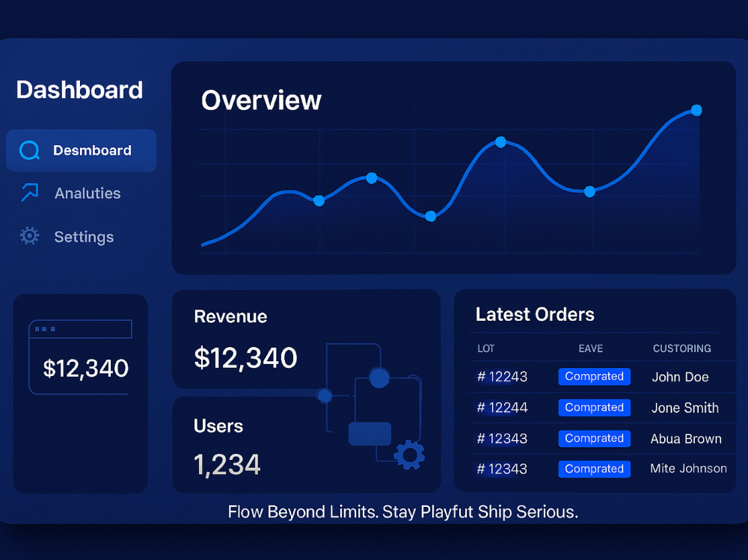Image resolution: width=748 pixels, height=560 pixels.
Task: Click Comprated badge in Mite Johnson row
Action: [x=595, y=469]
